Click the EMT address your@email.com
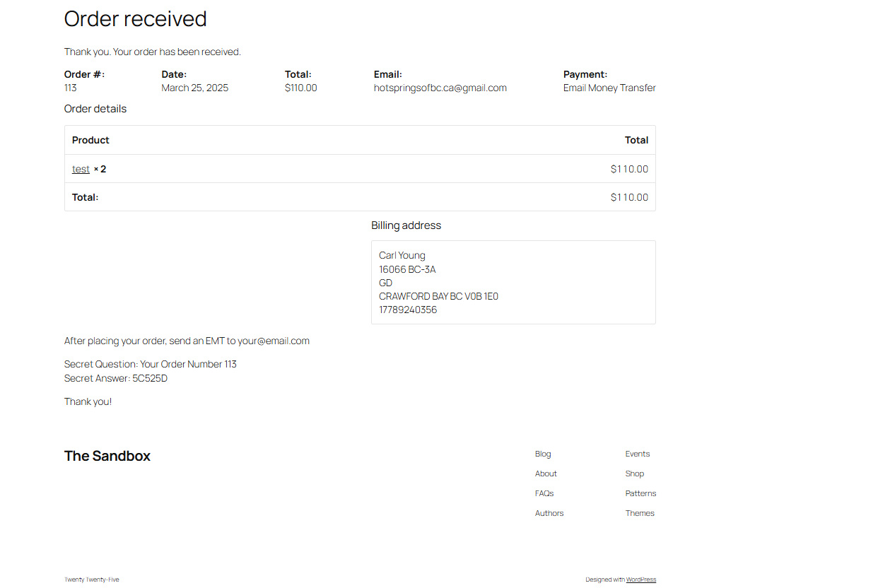Image resolution: width=878 pixels, height=588 pixels. click(274, 340)
